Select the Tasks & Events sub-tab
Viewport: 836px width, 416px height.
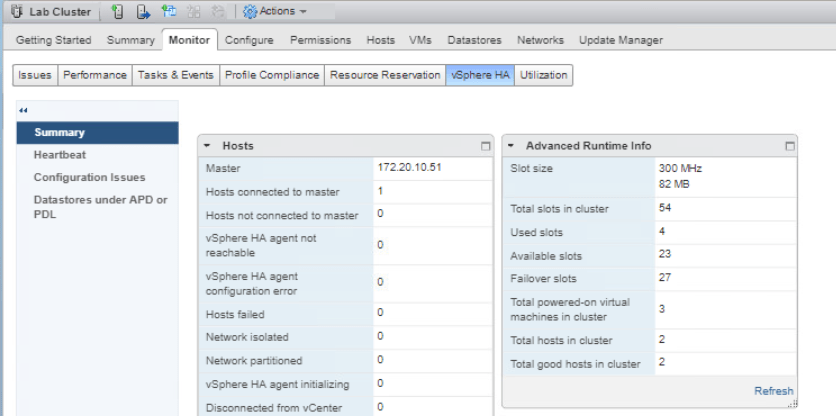point(175,75)
